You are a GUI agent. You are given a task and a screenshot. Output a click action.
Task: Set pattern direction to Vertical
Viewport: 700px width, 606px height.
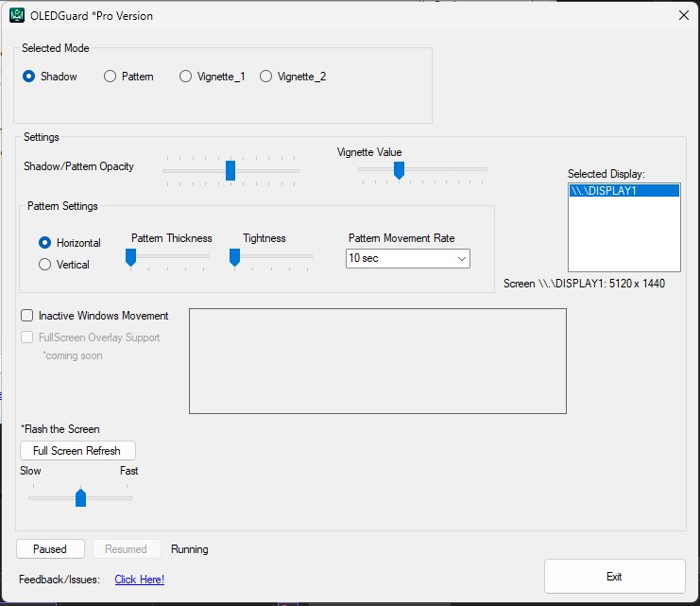coord(44,265)
